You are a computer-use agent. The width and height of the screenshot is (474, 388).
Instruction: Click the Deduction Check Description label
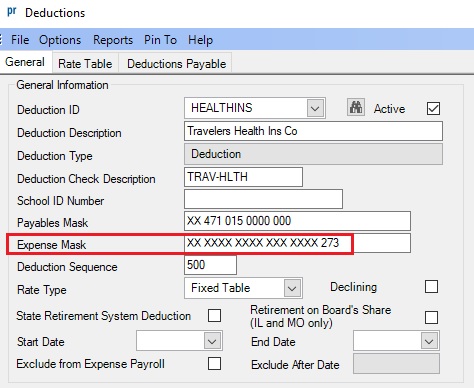coord(86,179)
